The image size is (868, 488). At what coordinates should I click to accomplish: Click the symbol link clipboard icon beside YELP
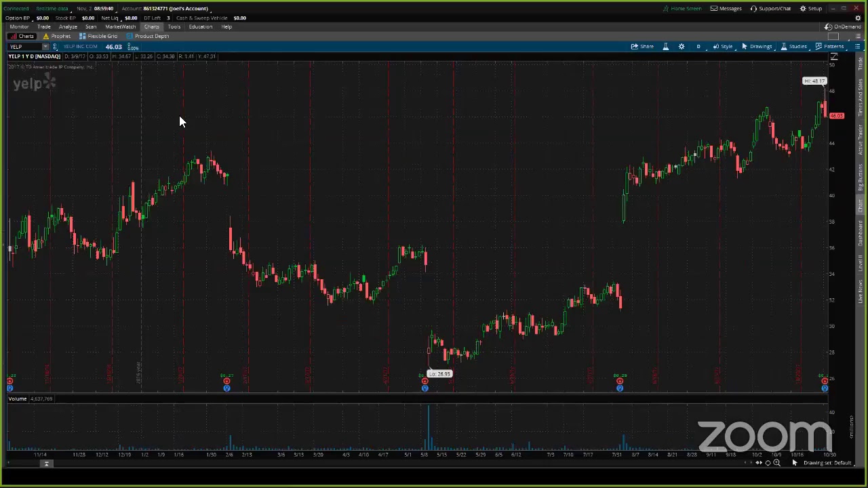pyautogui.click(x=55, y=47)
